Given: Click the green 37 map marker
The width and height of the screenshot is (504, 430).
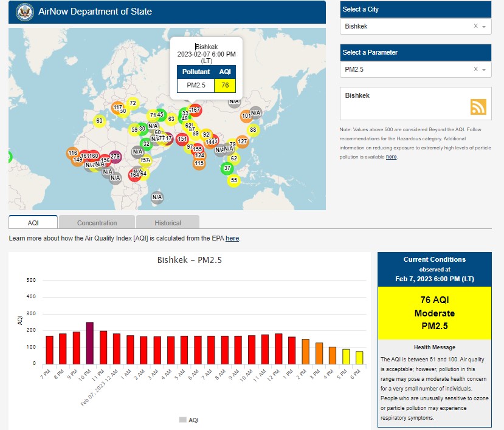Looking at the screenshot, I should [x=227, y=168].
